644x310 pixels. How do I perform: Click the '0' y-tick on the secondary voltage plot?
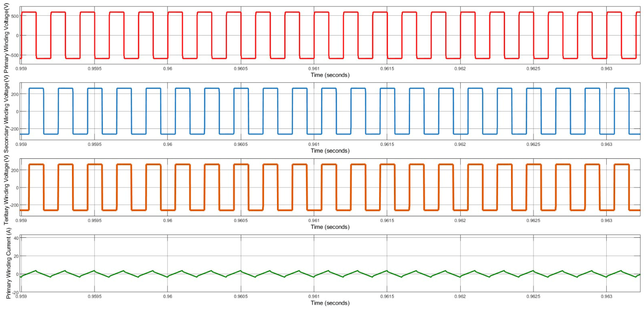17,111
